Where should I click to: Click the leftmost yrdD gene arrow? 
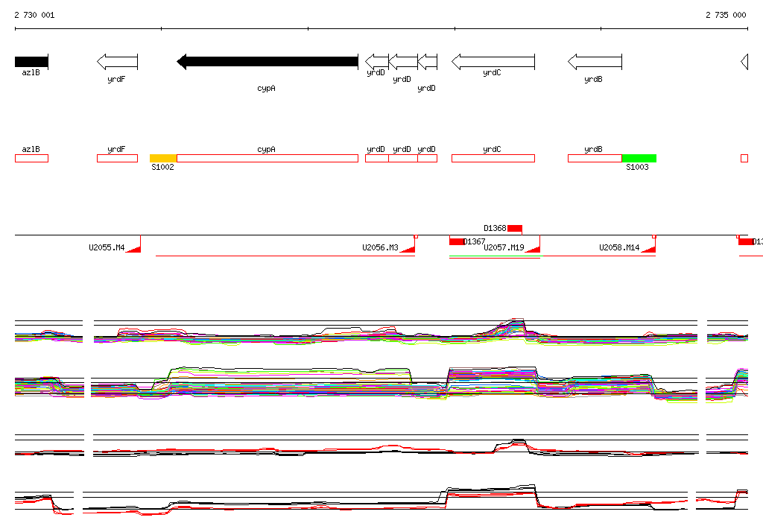click(x=376, y=62)
